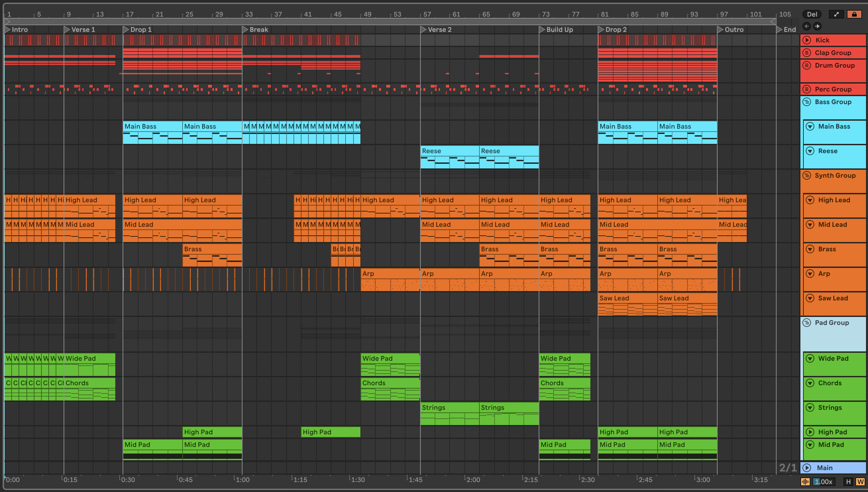
Task: Select the Drop 1 locator marker
Action: click(126, 30)
